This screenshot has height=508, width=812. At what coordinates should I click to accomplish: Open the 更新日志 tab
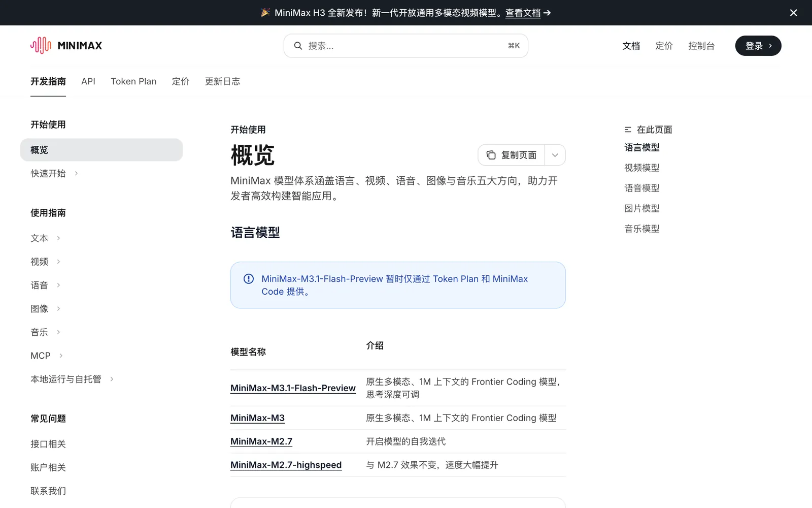(222, 81)
